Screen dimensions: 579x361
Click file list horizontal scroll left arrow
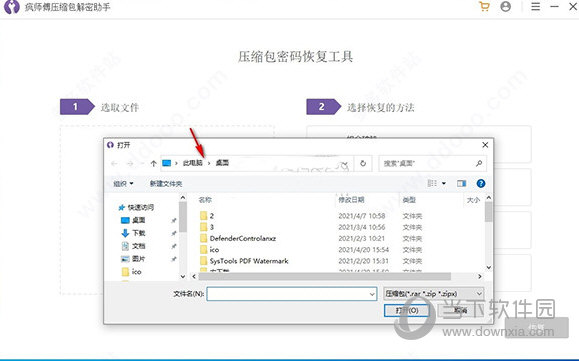click(194, 276)
